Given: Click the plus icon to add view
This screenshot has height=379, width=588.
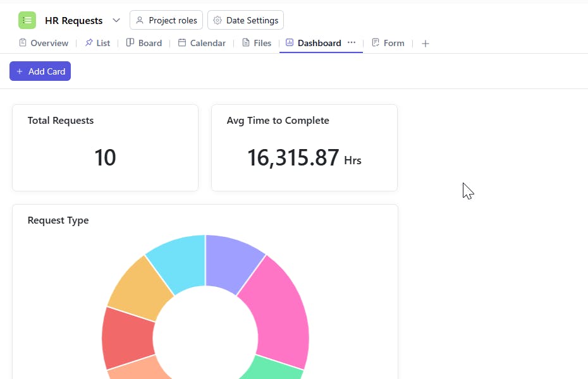Looking at the screenshot, I should [426, 44].
